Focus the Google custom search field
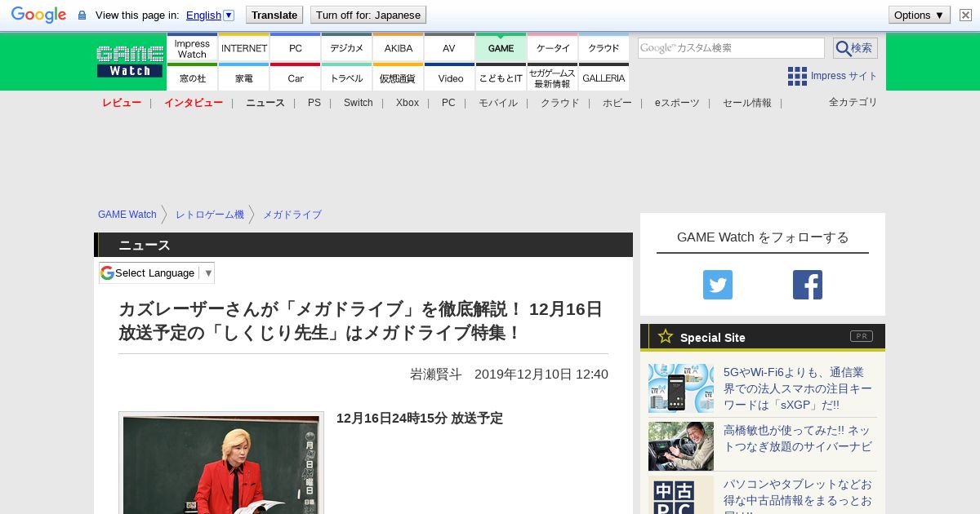 coord(731,48)
